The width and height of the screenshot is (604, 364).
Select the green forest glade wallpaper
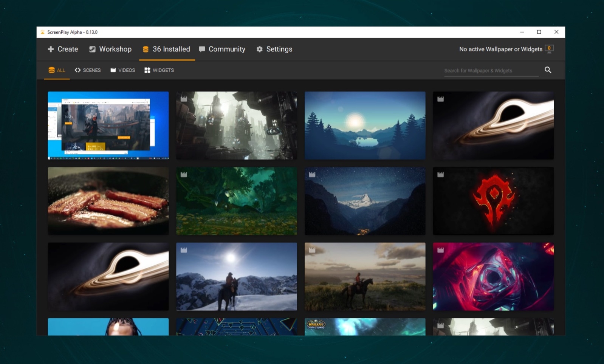pos(237,201)
